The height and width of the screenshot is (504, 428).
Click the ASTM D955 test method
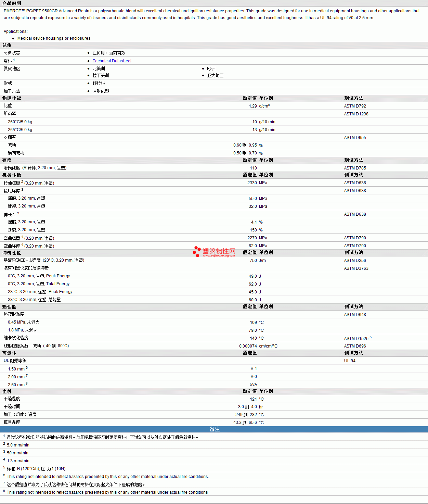(x=355, y=138)
